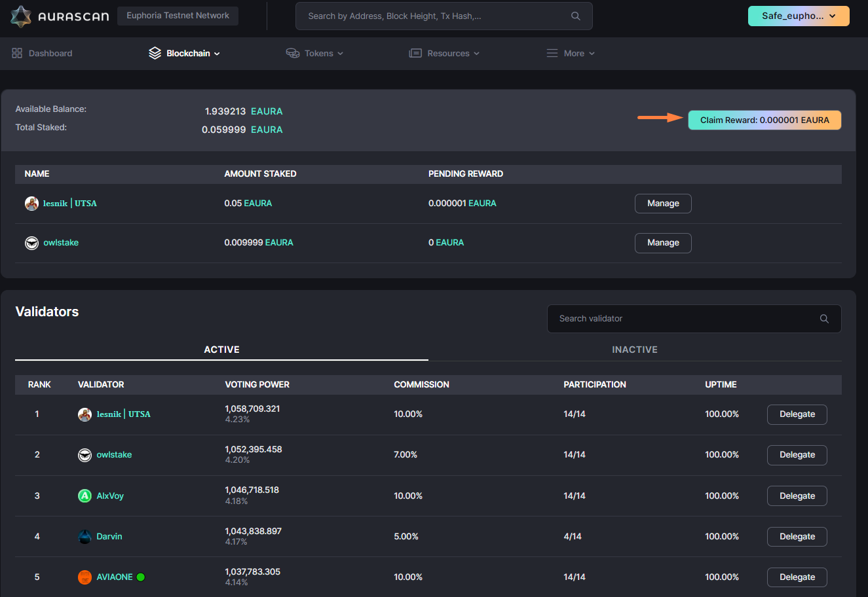Viewport: 868px width, 597px height.
Task: Click Total Staked value 0.059999
Action: 224,130
